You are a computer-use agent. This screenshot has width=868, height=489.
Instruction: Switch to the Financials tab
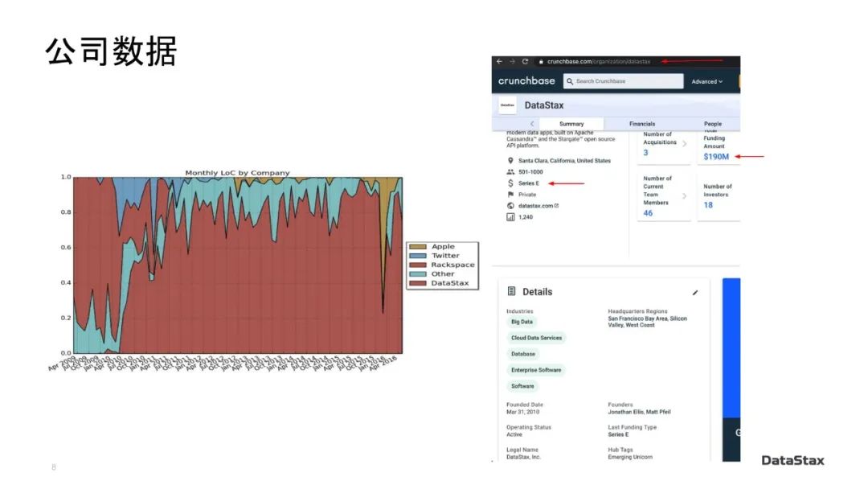[642, 124]
